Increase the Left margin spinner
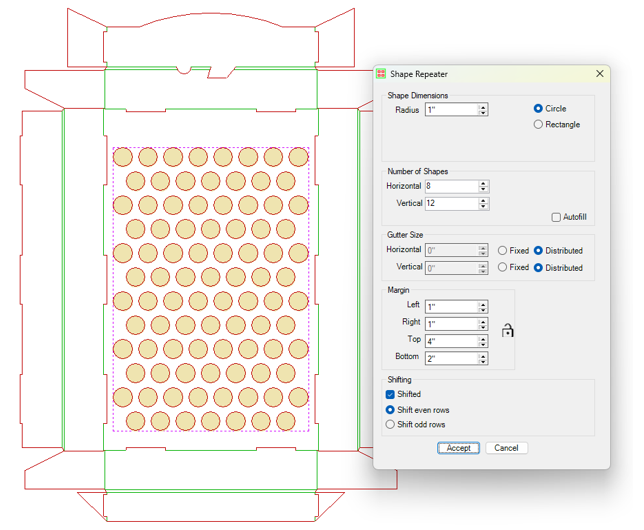 click(x=483, y=304)
